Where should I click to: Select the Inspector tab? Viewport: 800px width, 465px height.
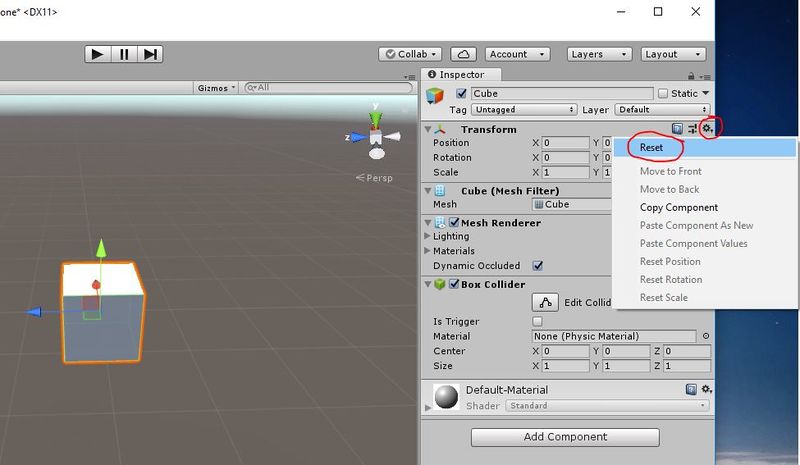tap(462, 75)
